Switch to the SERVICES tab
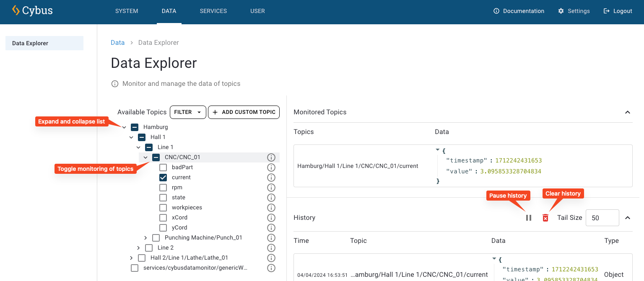Screen dimensions: 644x281 tap(213, 11)
